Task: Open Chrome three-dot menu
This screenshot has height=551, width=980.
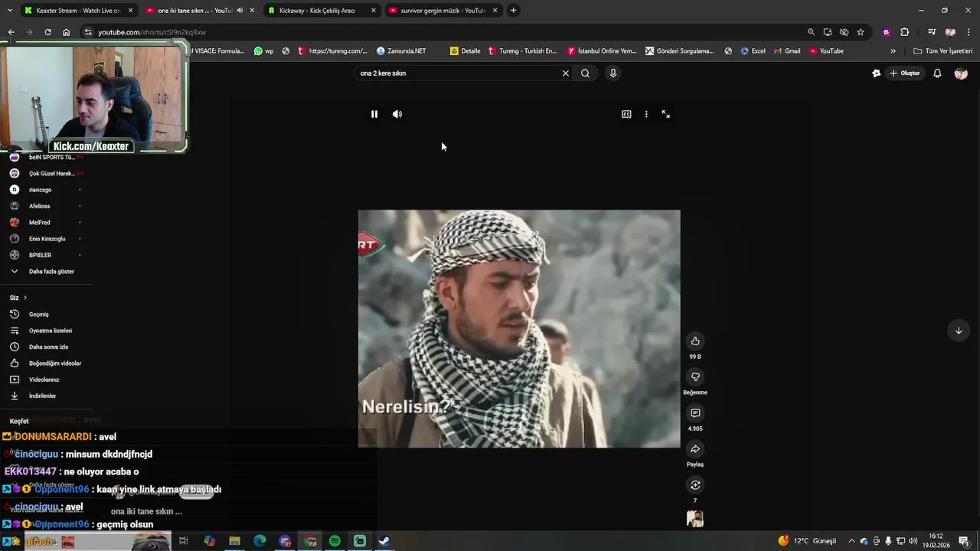Action: [x=969, y=32]
